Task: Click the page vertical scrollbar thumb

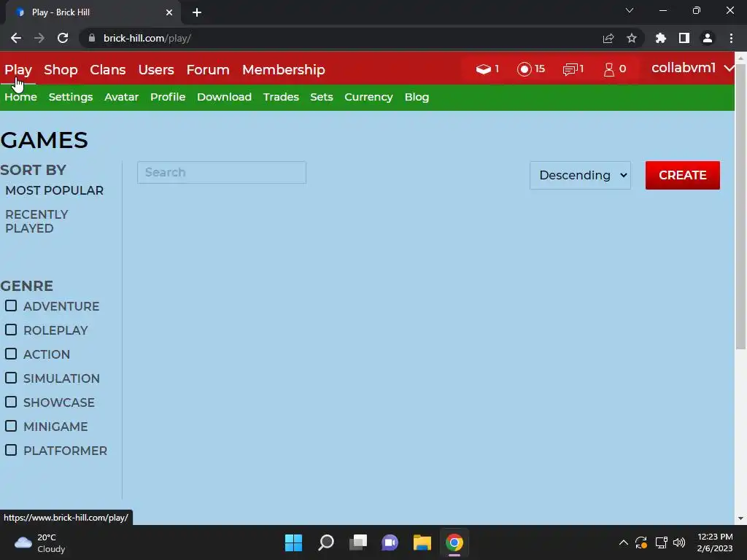Action: [740, 207]
